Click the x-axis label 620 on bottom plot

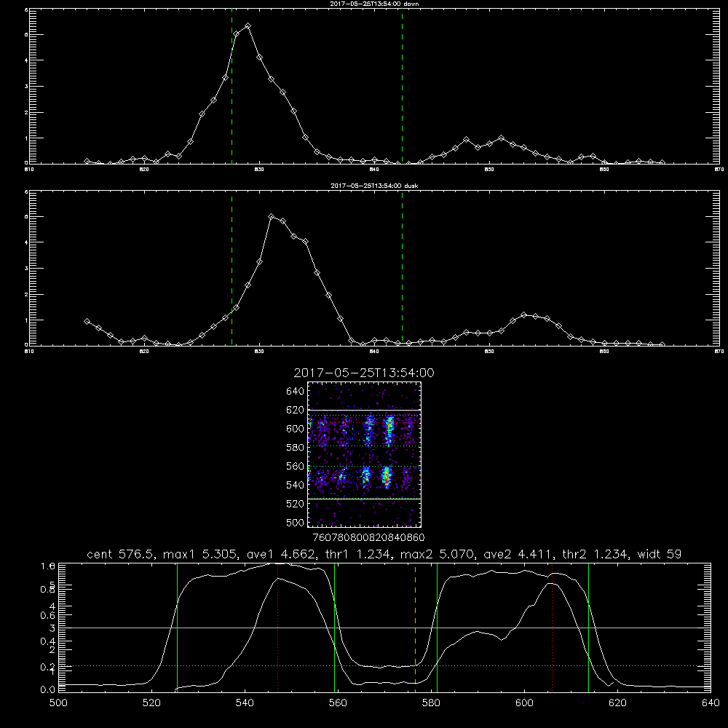(618, 703)
